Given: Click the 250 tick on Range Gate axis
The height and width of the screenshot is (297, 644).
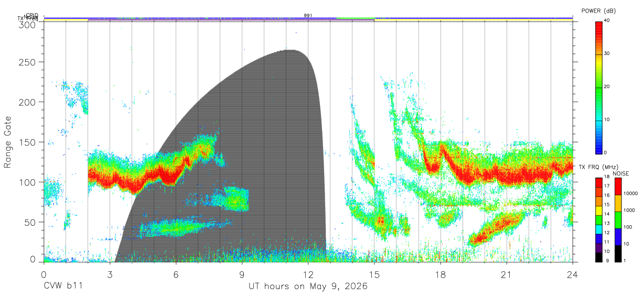Looking at the screenshot, I should point(26,62).
